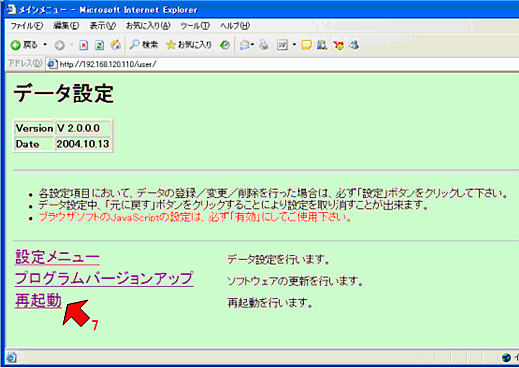Open the ヘルプ(H) menu

(235, 26)
